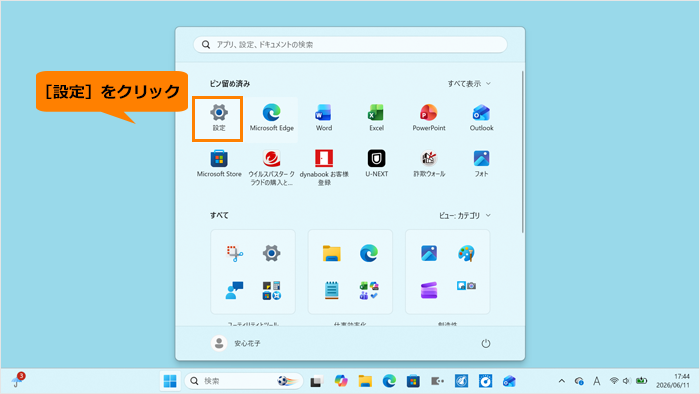
Task: Expand the productivity category mini-icon group
Action: (x=369, y=290)
